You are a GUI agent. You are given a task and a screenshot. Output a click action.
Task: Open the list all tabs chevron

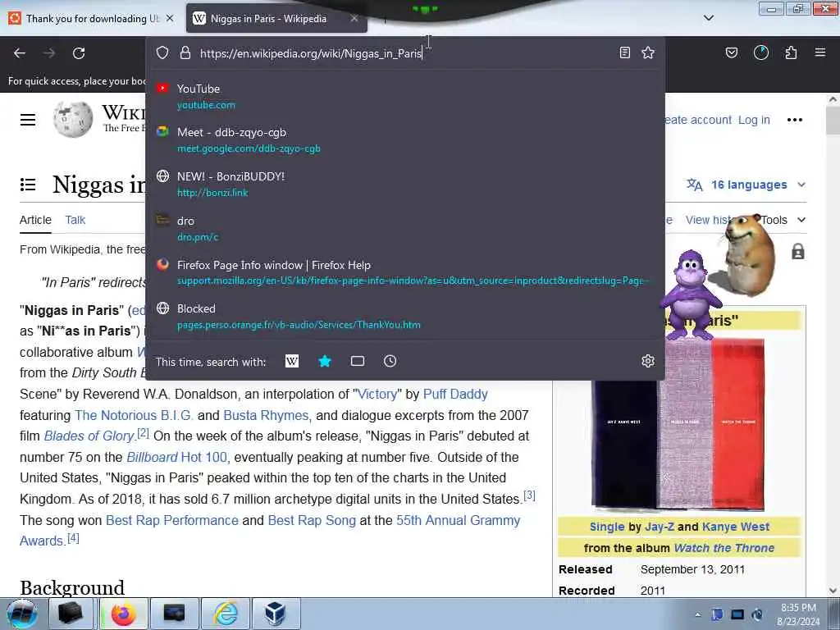coord(708,18)
